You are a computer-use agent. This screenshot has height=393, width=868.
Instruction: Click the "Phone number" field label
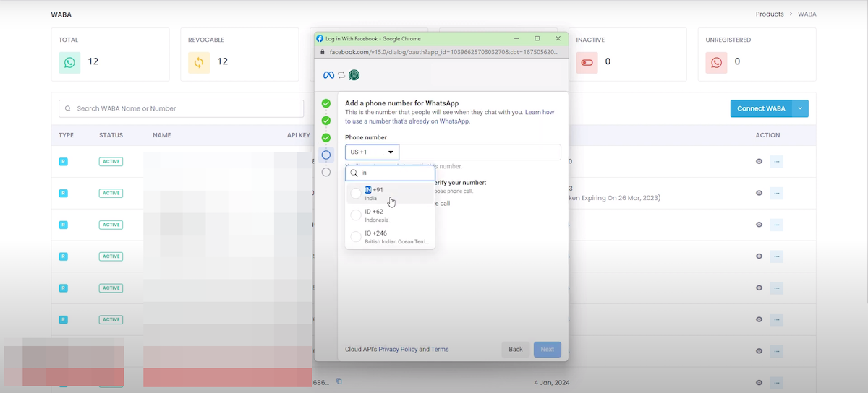click(365, 137)
